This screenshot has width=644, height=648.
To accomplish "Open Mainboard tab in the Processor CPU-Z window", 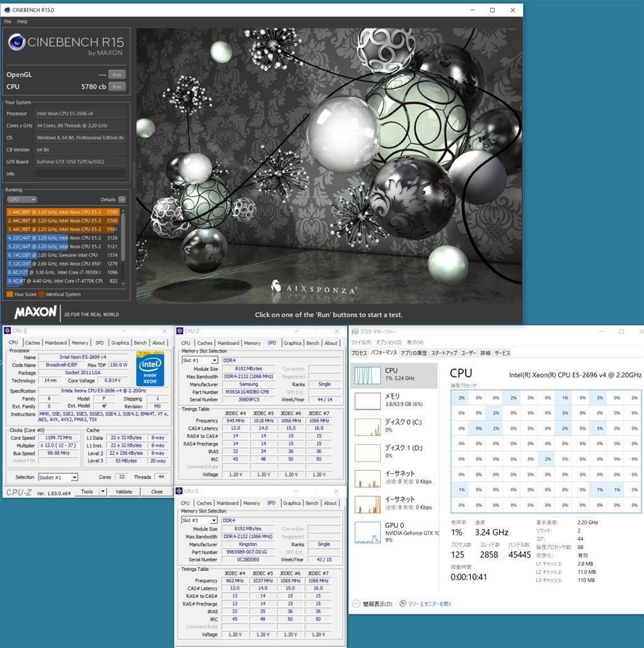I will (x=56, y=342).
